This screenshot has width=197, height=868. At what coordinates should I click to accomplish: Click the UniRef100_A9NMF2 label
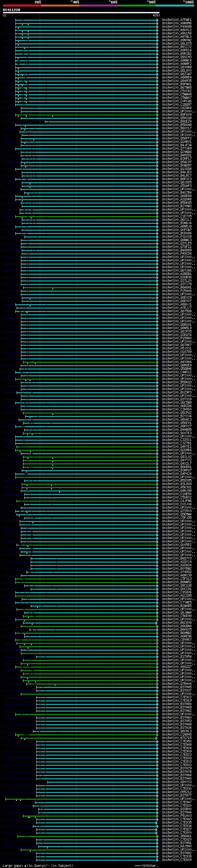pyautogui.click(x=176, y=64)
